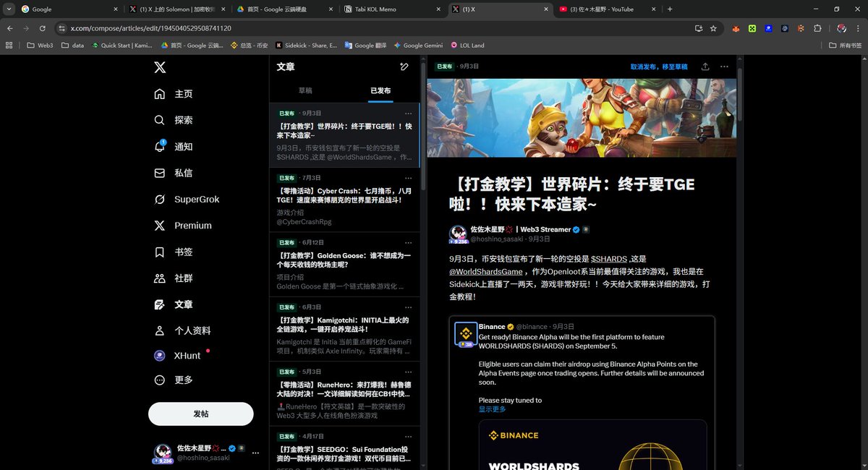
Task: Open 个人资料 profile page
Action: [182, 330]
